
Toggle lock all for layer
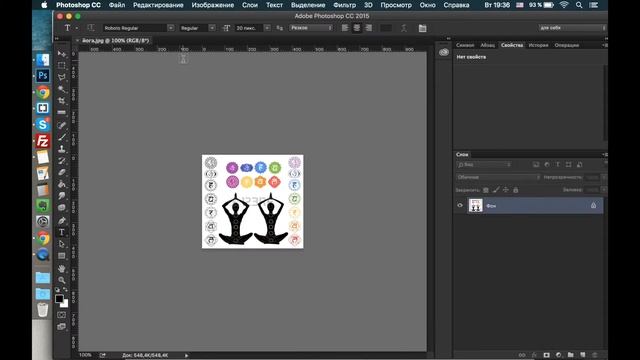(x=516, y=190)
